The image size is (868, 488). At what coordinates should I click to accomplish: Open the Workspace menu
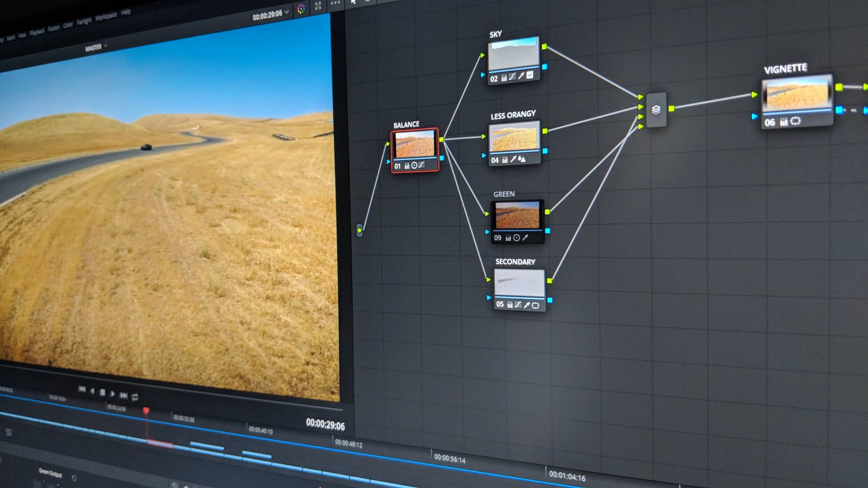coord(106,17)
